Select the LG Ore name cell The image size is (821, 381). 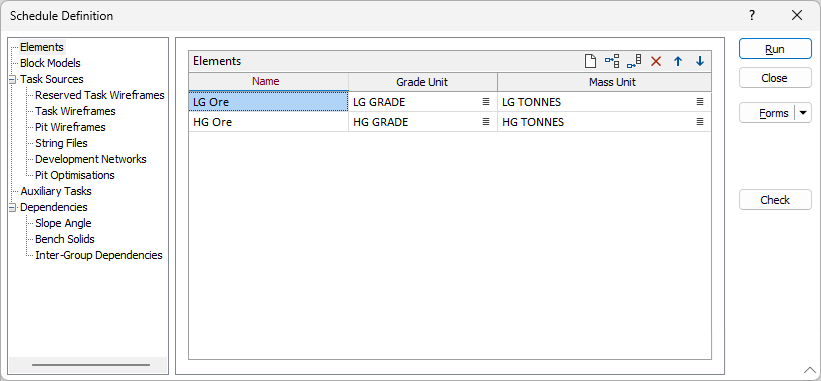click(269, 102)
